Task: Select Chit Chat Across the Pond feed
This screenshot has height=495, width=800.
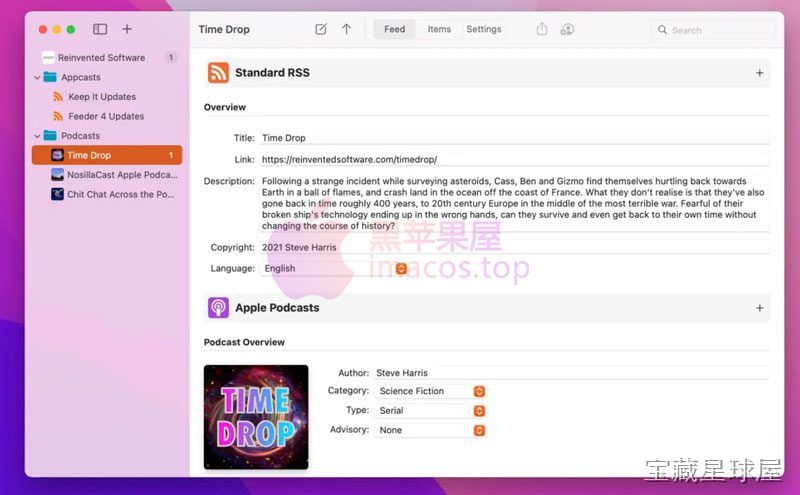Action: [x=107, y=194]
